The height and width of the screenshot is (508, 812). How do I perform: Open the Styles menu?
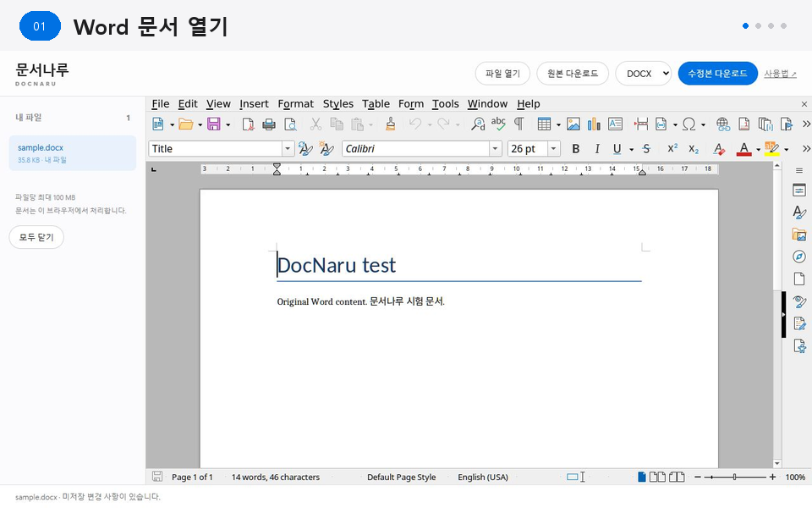click(x=338, y=103)
